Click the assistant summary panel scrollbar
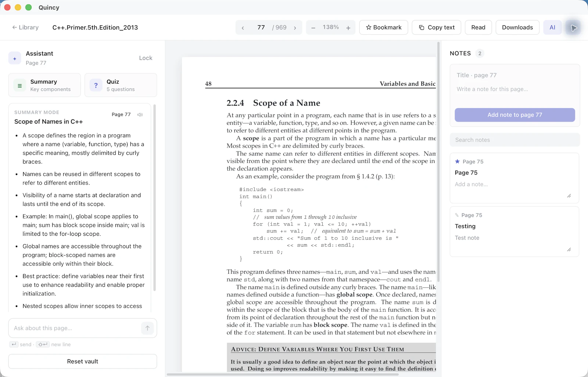 pos(154,198)
